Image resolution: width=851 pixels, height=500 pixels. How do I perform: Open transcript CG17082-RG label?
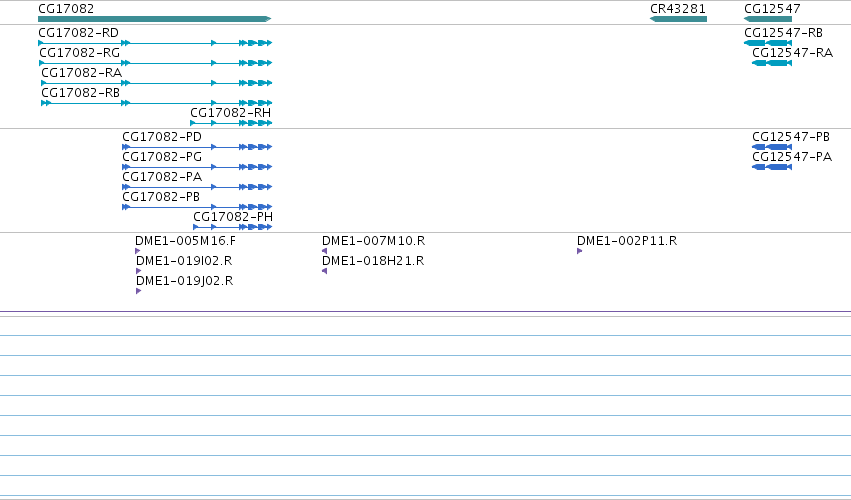click(79, 53)
